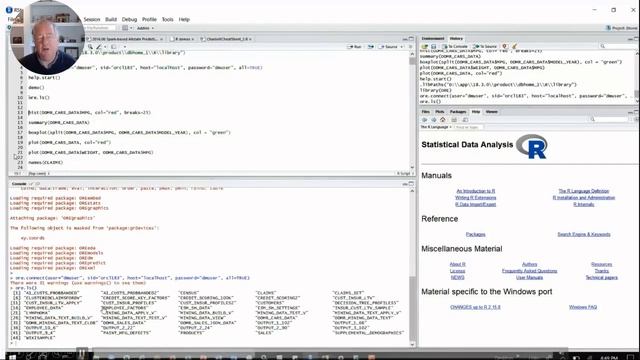
Task: Open the Project dropdown at top right
Action: pyautogui.click(x=621, y=28)
